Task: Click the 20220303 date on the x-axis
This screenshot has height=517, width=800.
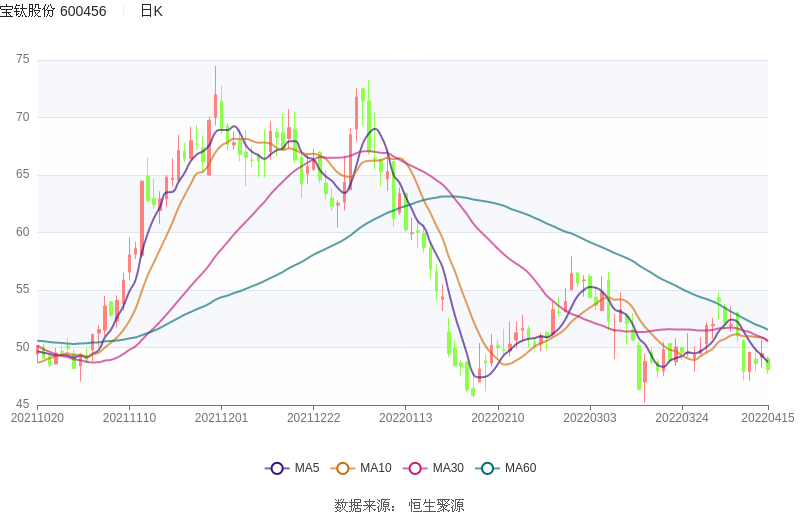Action: pyautogui.click(x=590, y=418)
